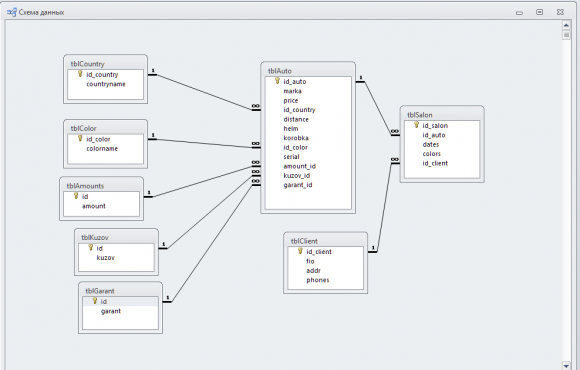Select the countryname field in tblCountry
Viewport: 580px width, 370px height.
pos(106,84)
